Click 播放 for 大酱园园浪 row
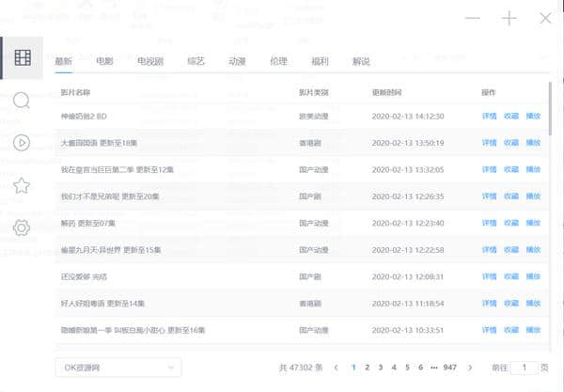Image resolution: width=564 pixels, height=392 pixels. 533,143
